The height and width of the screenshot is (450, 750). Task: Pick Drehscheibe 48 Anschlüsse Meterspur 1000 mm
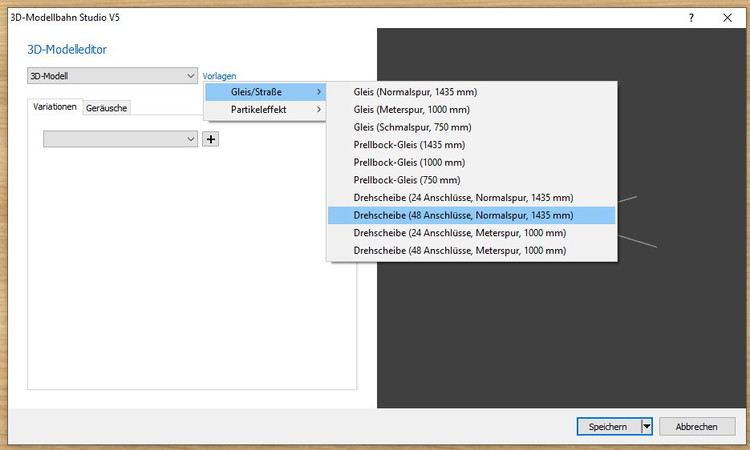tap(472, 251)
